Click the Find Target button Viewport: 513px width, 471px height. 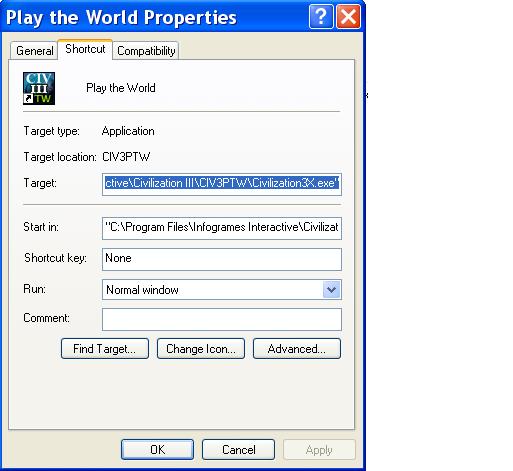point(105,349)
